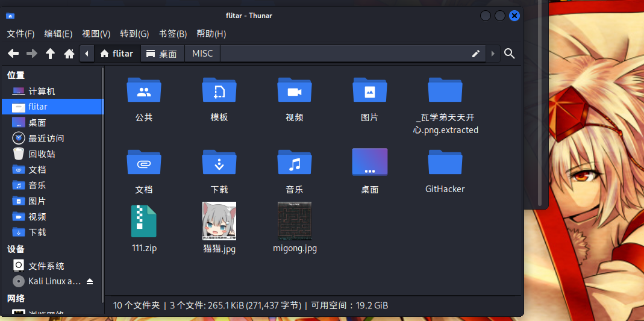Go to the home folder icon
Image resolution: width=644 pixels, height=321 pixels.
coord(69,54)
